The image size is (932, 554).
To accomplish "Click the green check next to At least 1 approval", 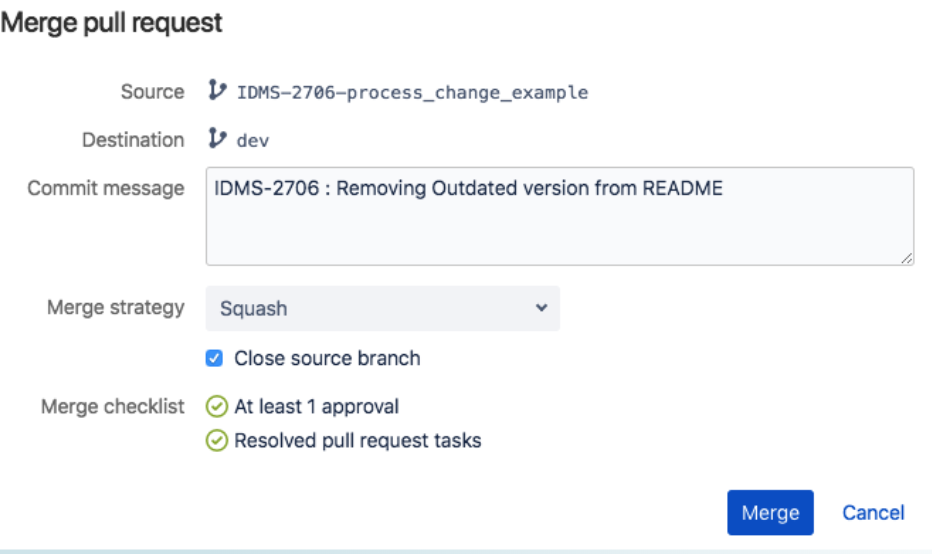I will 216,406.
